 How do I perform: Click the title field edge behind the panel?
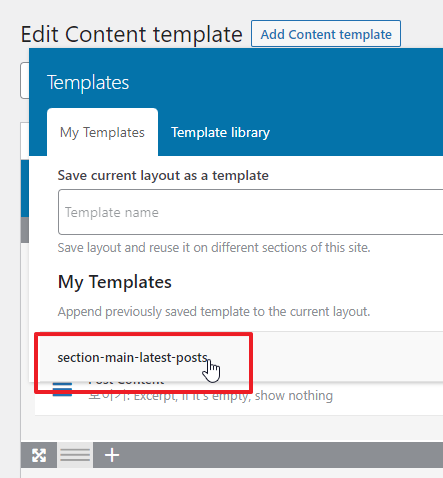coord(24,80)
